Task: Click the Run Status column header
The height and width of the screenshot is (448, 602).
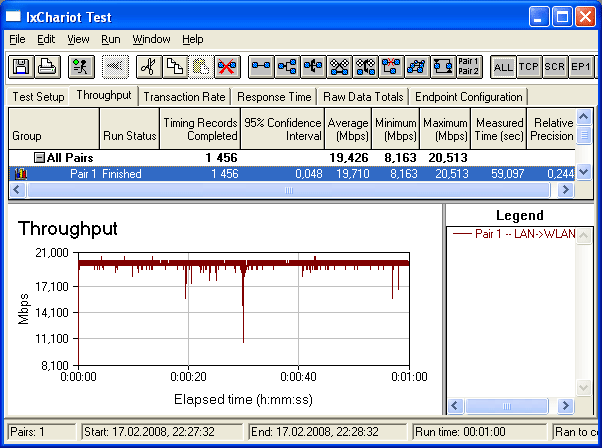Action: pos(129,129)
